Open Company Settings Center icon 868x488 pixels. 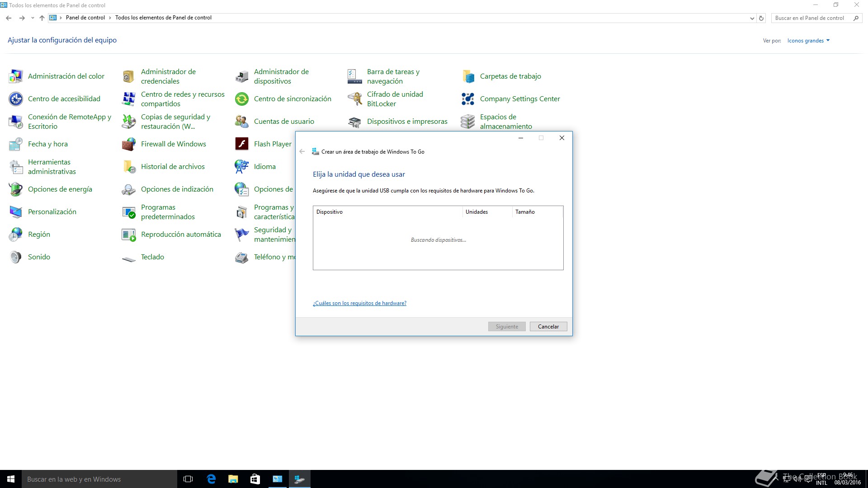pyautogui.click(x=468, y=99)
